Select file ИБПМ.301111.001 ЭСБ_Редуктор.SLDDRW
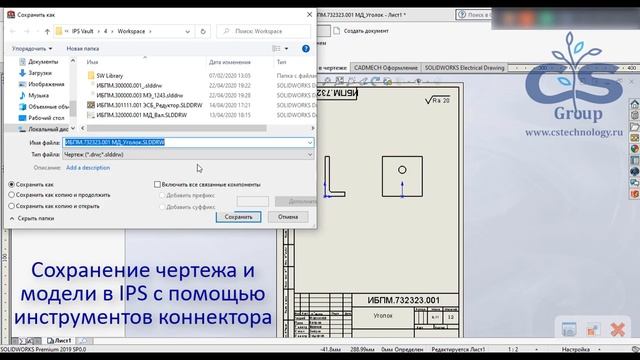The height and width of the screenshot is (360, 640). pyautogui.click(x=149, y=105)
